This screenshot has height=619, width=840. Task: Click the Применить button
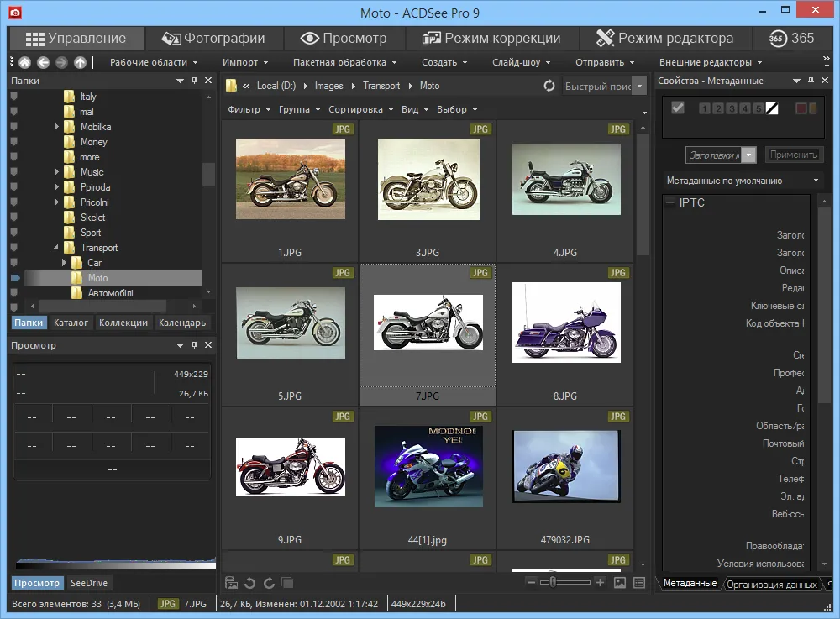(794, 155)
